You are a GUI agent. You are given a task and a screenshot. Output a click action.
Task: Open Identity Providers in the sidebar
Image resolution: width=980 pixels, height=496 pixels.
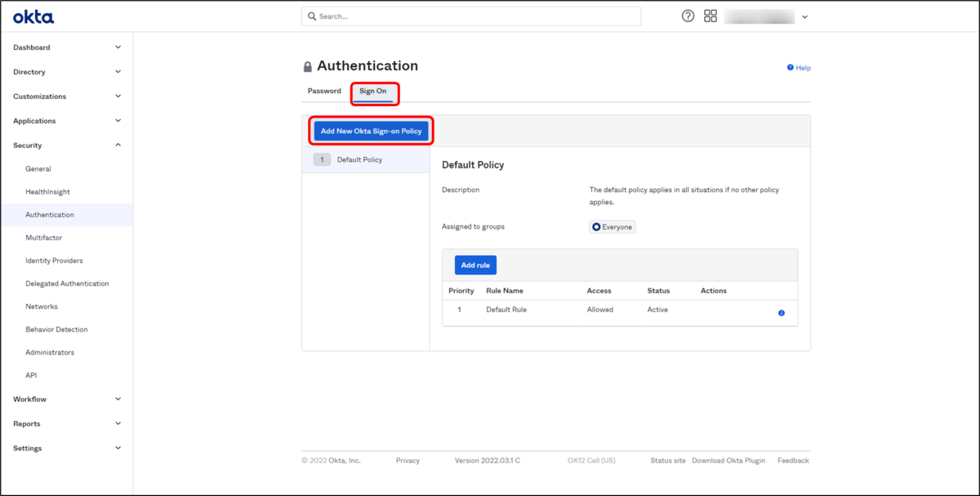54,261
